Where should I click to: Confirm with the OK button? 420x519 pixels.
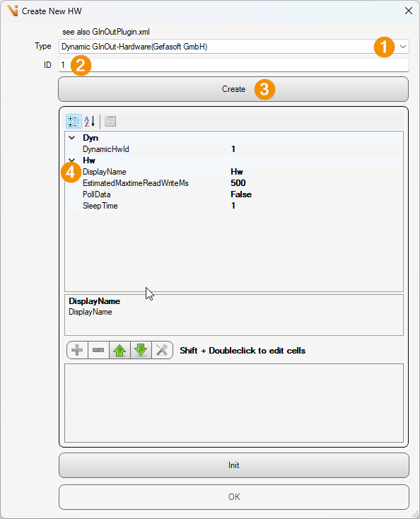(234, 497)
